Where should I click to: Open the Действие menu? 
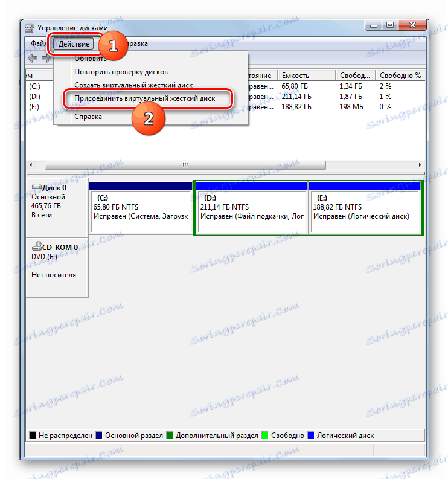point(74,44)
